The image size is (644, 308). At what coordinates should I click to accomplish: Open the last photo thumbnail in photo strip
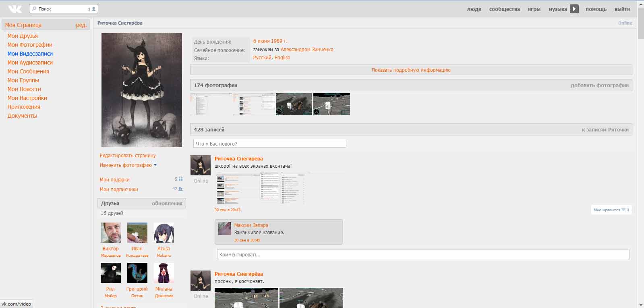(331, 104)
